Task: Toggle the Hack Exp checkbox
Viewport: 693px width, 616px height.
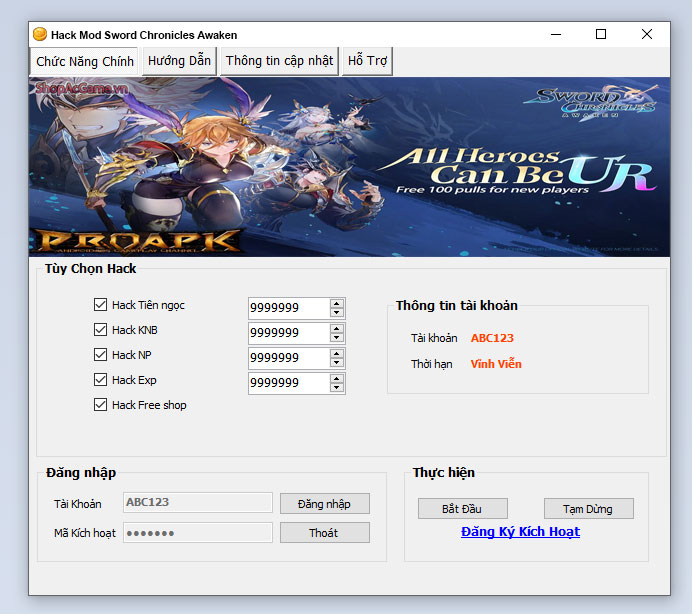Action: coord(100,380)
